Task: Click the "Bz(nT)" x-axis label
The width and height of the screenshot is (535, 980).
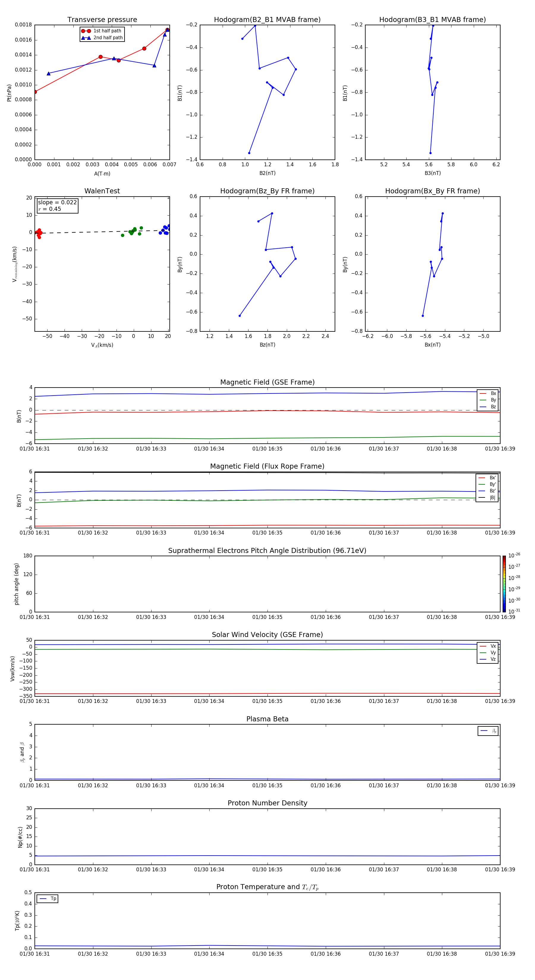Action: coord(267,345)
